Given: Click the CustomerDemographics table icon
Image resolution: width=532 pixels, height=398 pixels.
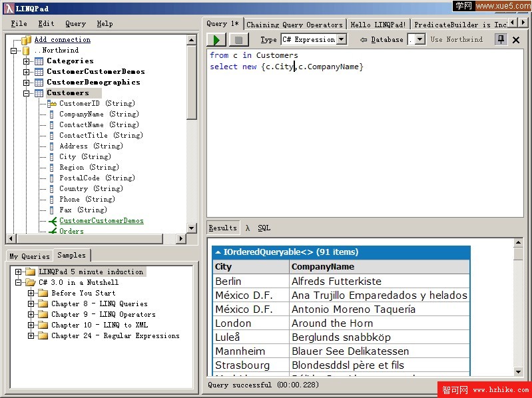Looking at the screenshot, I should point(39,83).
